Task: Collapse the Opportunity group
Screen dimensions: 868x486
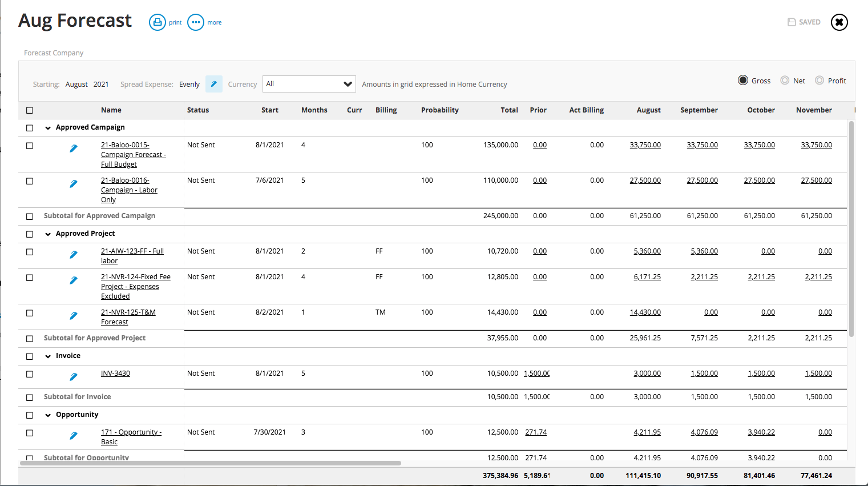Action: [x=48, y=415]
